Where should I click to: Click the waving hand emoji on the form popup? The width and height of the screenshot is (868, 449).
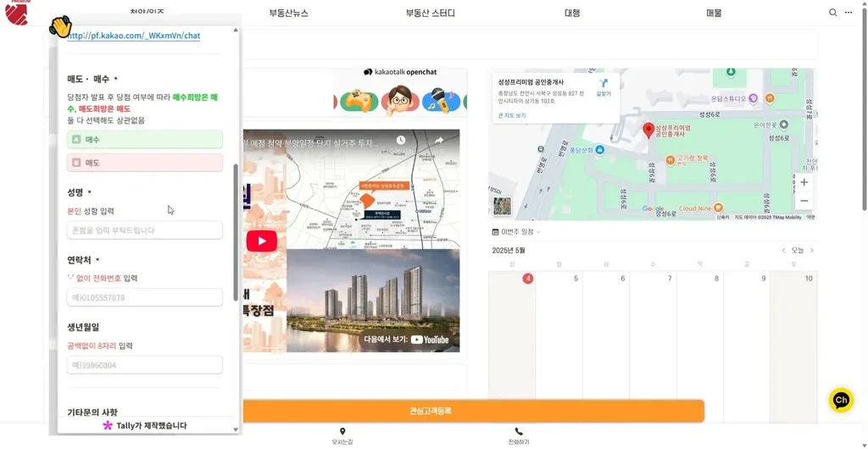(60, 26)
